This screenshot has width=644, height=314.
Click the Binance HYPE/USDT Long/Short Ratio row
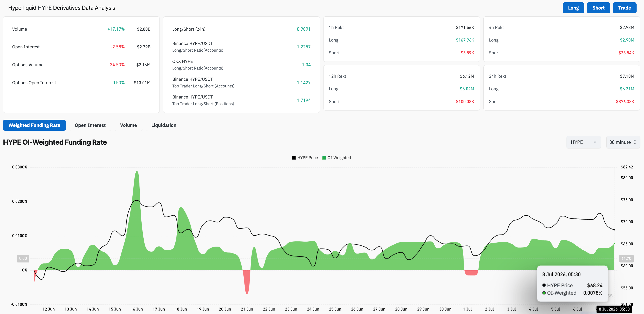coord(241,47)
